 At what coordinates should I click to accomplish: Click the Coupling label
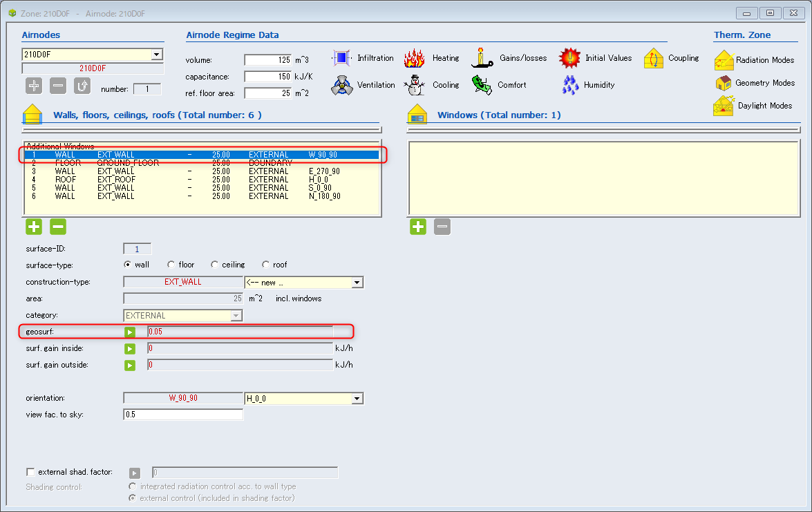(683, 58)
